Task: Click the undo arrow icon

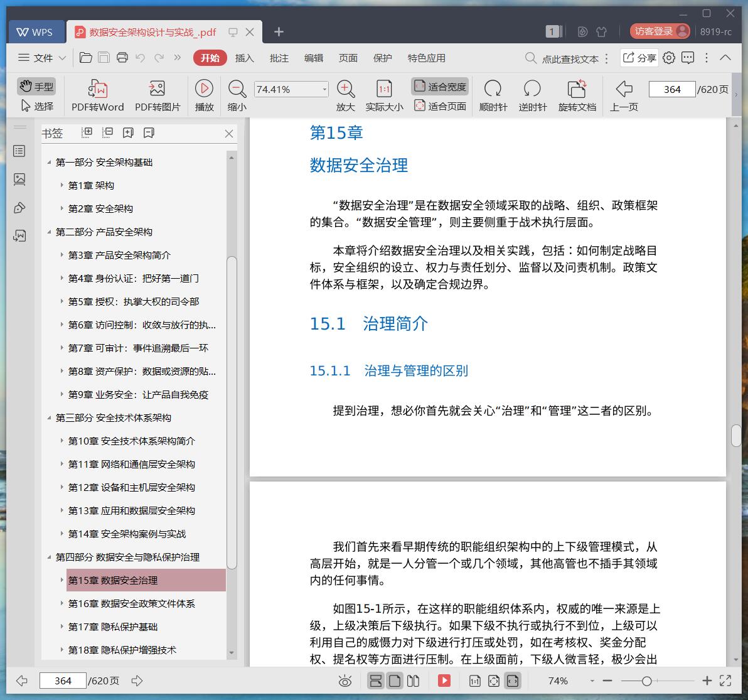Action: click(x=141, y=58)
